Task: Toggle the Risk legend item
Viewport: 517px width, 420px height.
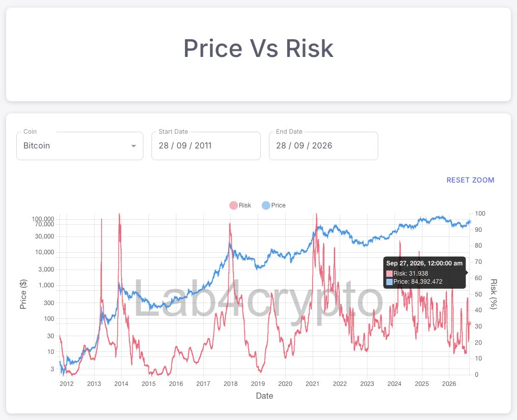Action: (240, 205)
